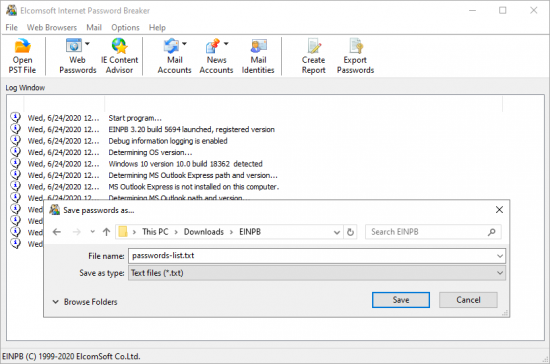Expand Web Passwords dropdown arrow
Screen dimensions: 550x364
pos(87,44)
